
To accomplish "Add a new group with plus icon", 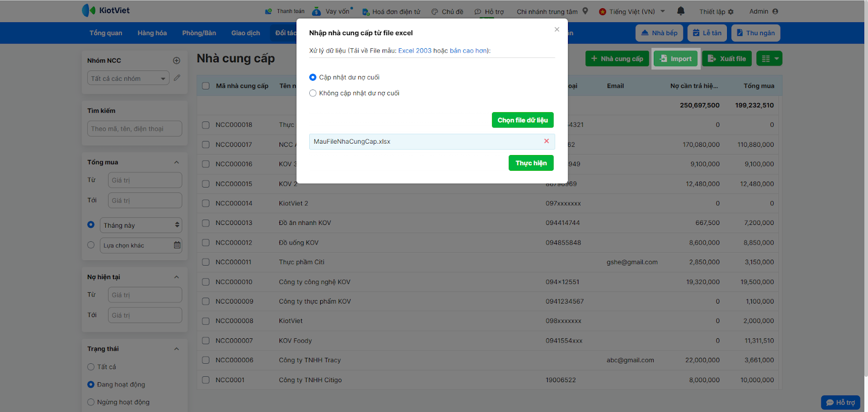I will point(176,61).
